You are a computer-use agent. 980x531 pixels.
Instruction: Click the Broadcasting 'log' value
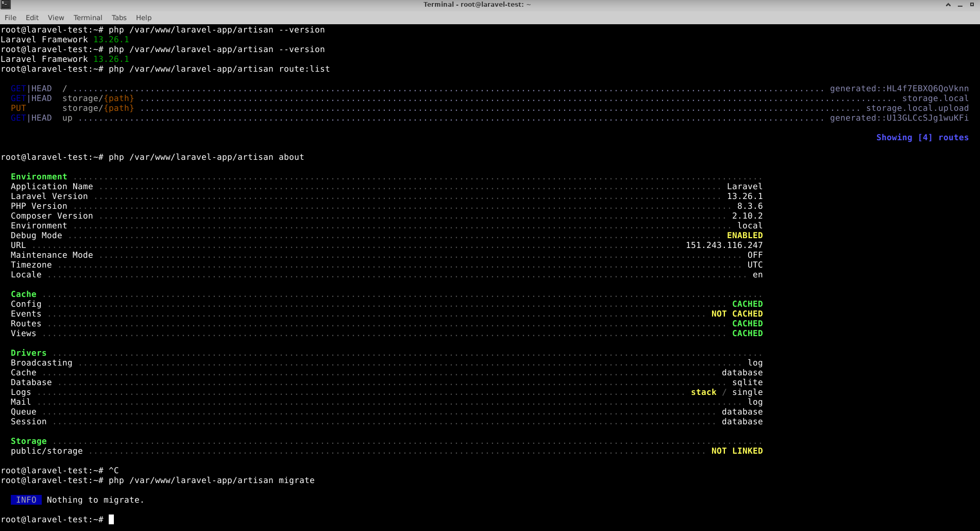point(755,363)
